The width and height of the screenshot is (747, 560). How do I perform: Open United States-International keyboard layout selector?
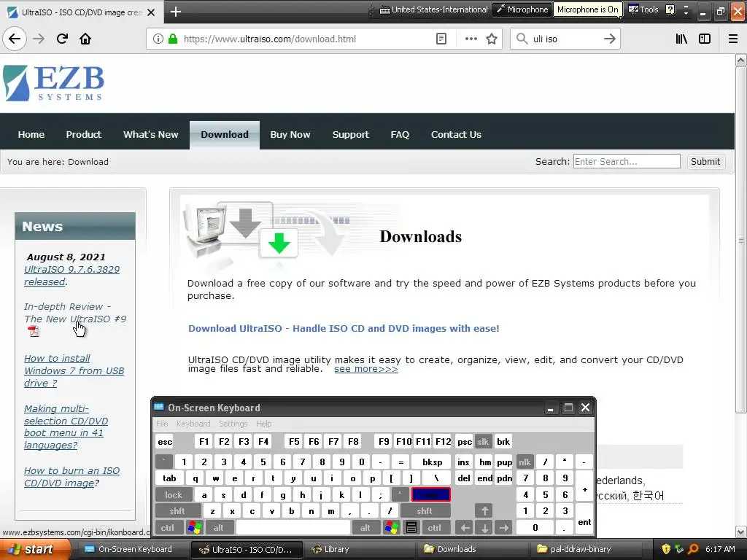[434, 9]
